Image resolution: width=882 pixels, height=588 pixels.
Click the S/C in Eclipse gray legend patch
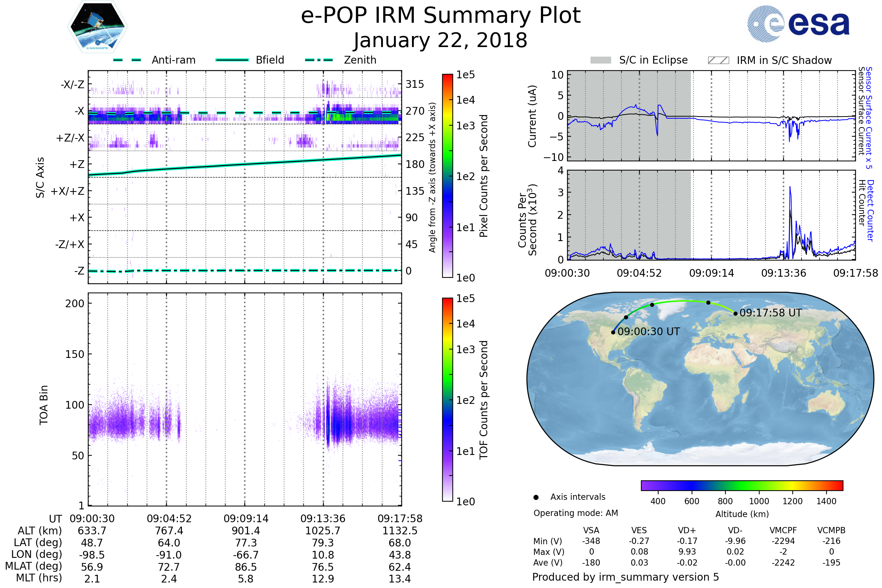click(600, 60)
